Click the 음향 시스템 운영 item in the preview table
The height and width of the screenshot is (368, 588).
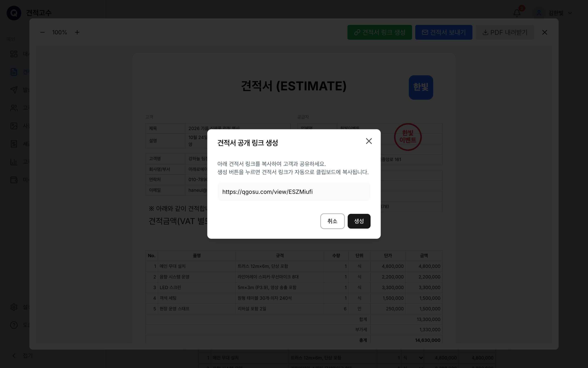174,277
